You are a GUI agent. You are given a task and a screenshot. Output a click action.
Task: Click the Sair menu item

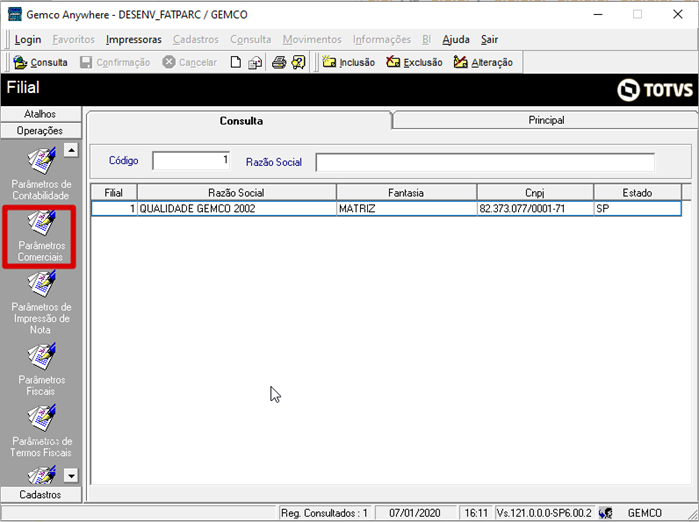(x=489, y=40)
